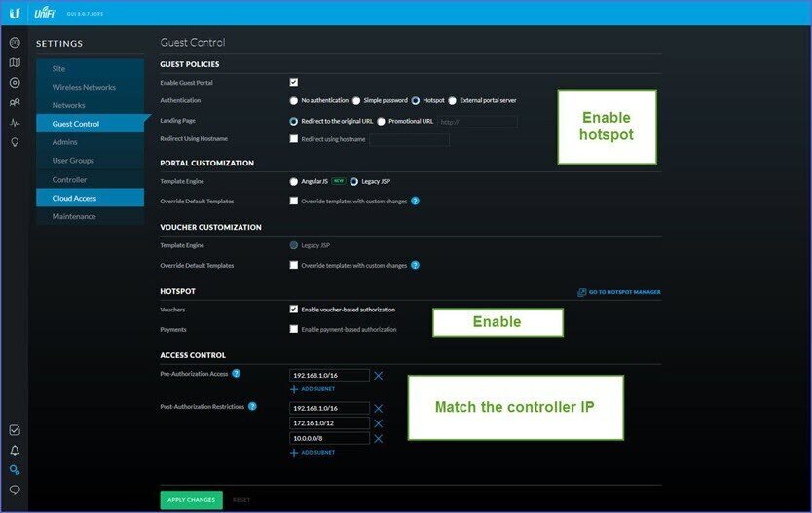Open the Go To Hotspot Manager link

pos(618,292)
